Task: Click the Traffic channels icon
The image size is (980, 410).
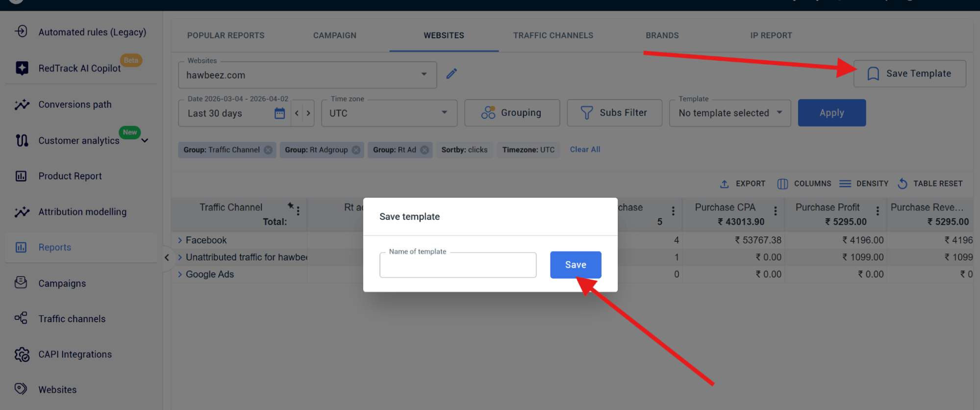Action: [x=21, y=318]
